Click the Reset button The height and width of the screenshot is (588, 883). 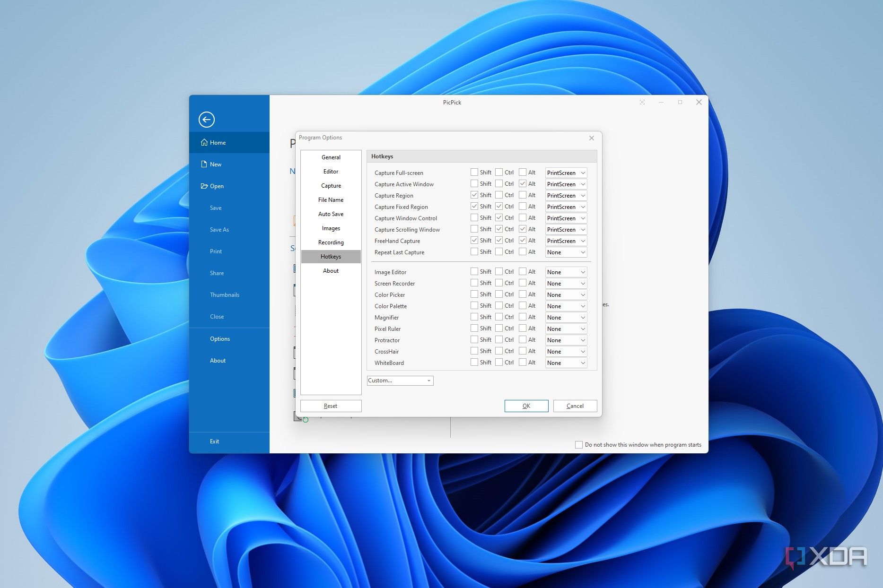point(331,406)
